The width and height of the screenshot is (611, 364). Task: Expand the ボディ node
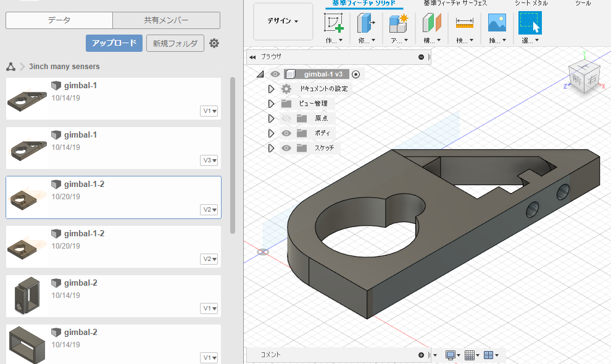coord(271,133)
